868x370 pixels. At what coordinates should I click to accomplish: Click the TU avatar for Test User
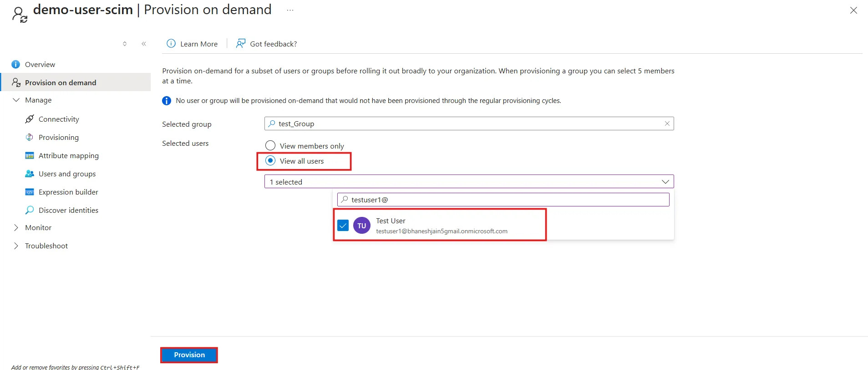[x=362, y=226]
